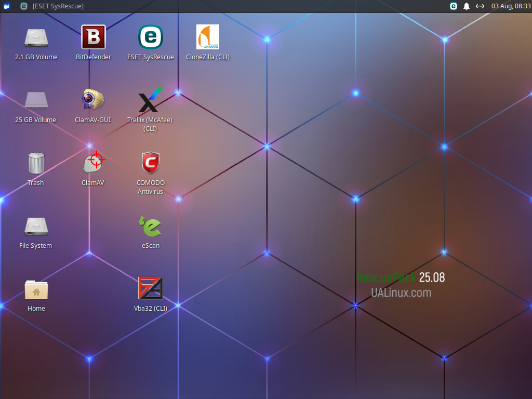Click the 'ClamAV-GUI' icon label text

click(x=92, y=120)
